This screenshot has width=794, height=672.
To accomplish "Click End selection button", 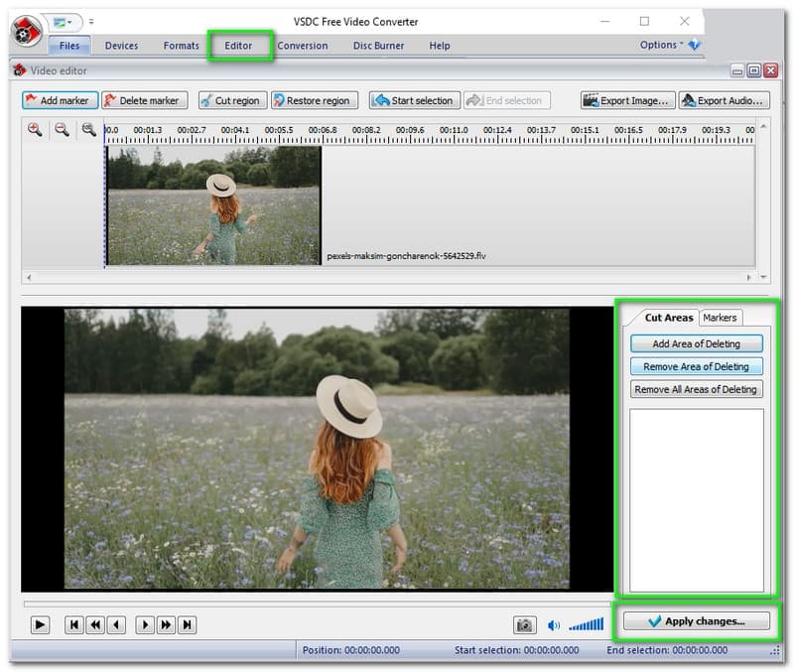I will coord(506,100).
